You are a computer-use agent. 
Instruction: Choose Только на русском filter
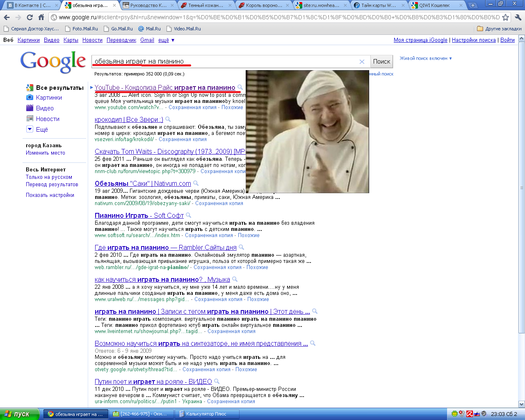click(49, 177)
